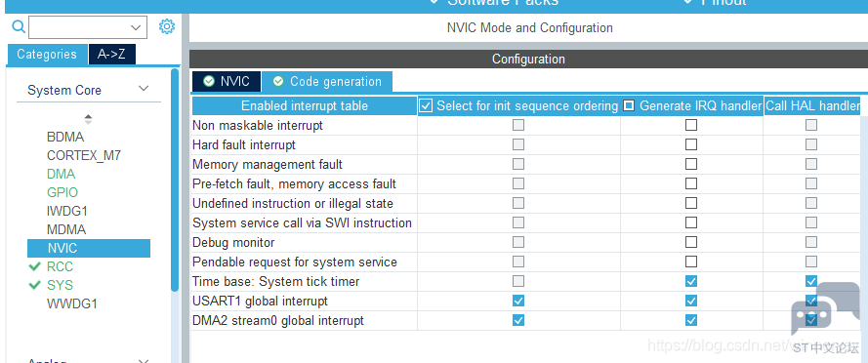Open the Code generation tab

327,81
